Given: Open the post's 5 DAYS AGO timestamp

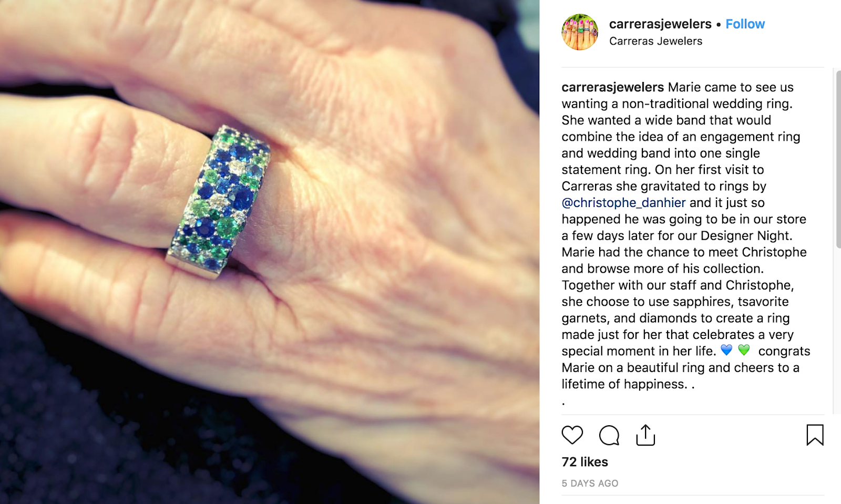Looking at the screenshot, I should click(590, 484).
